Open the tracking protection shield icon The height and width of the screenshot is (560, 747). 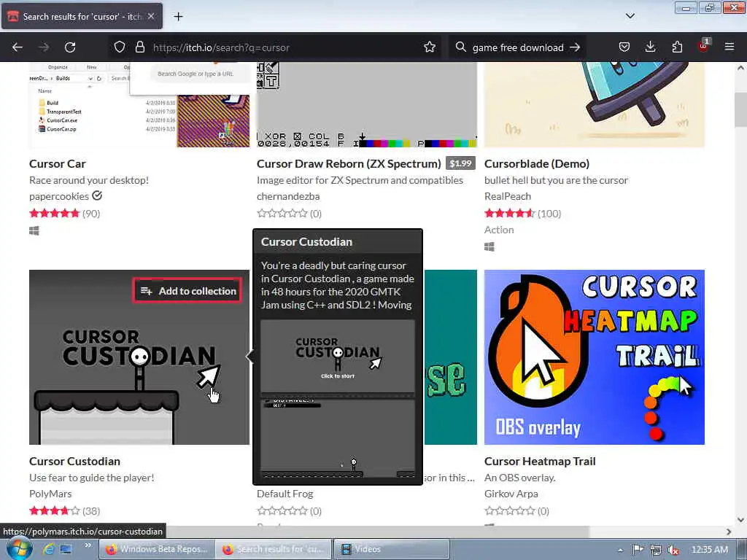coord(120,47)
